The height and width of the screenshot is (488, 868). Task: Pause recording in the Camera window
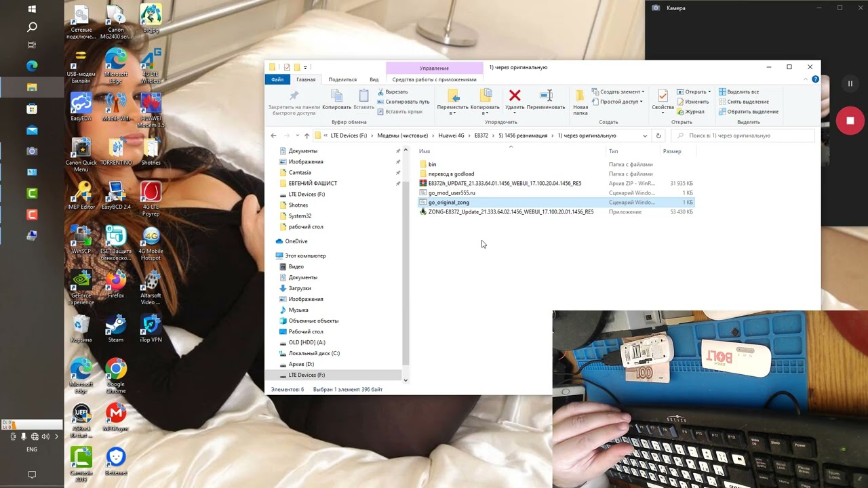[850, 83]
